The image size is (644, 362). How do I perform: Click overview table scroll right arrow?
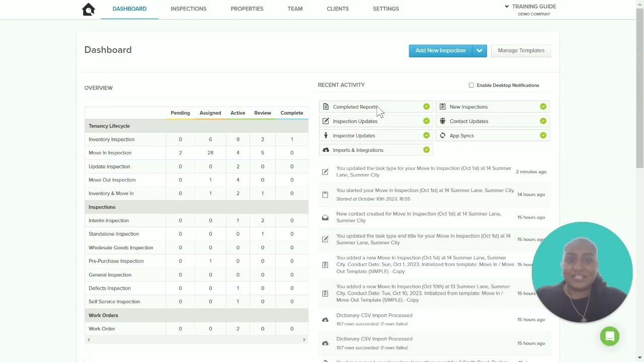tap(304, 340)
